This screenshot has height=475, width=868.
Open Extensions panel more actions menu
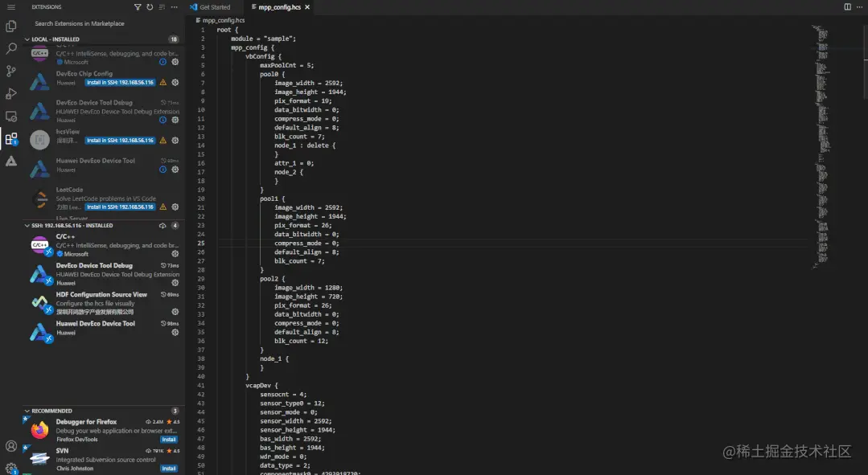coord(175,7)
